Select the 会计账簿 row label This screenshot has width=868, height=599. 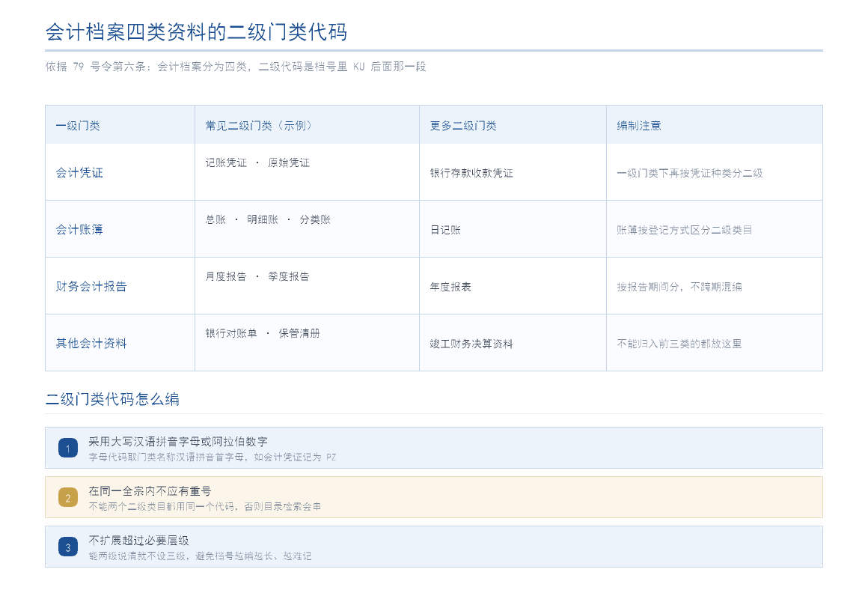point(79,230)
